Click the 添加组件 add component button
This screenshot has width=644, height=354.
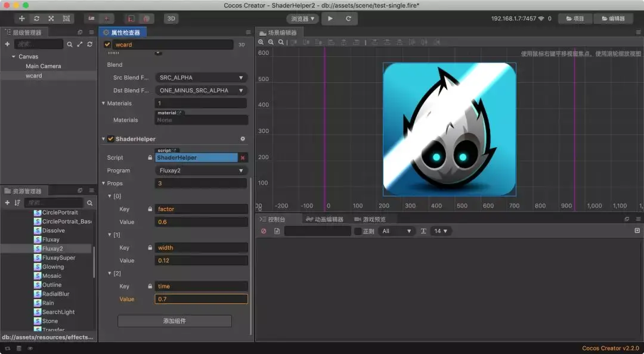click(x=175, y=321)
